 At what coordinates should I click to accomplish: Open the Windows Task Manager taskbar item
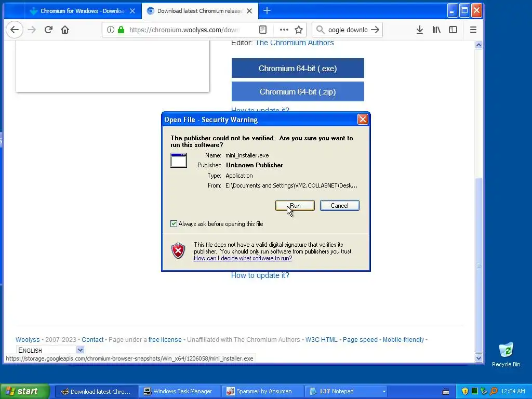click(x=179, y=391)
